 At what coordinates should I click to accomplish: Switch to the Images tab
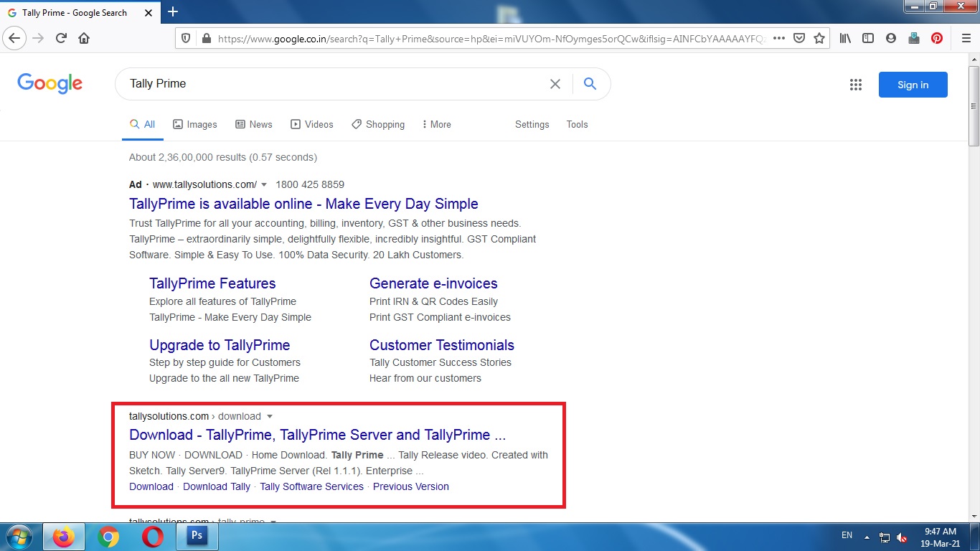pos(195,124)
